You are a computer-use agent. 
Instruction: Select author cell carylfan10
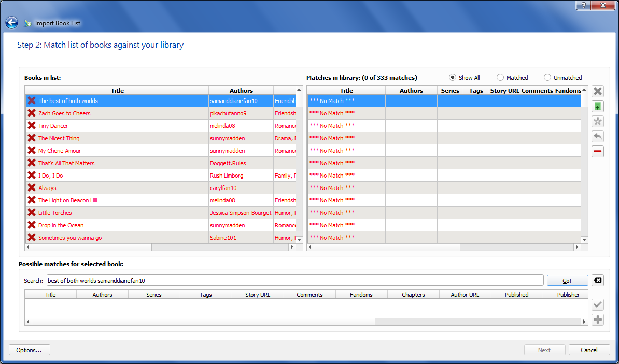click(x=241, y=188)
